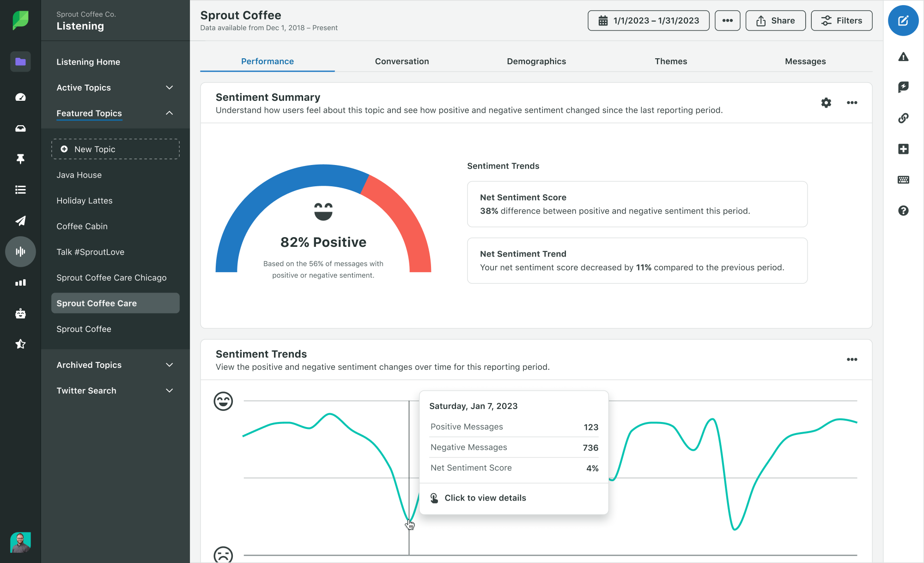Switch to the Demographics tab
The image size is (924, 563).
(x=536, y=61)
